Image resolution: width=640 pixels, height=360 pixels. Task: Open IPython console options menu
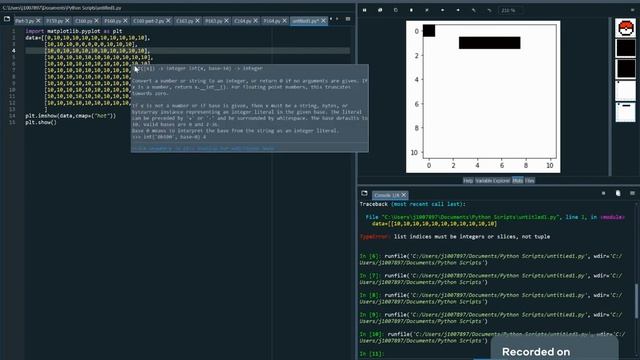click(632, 193)
